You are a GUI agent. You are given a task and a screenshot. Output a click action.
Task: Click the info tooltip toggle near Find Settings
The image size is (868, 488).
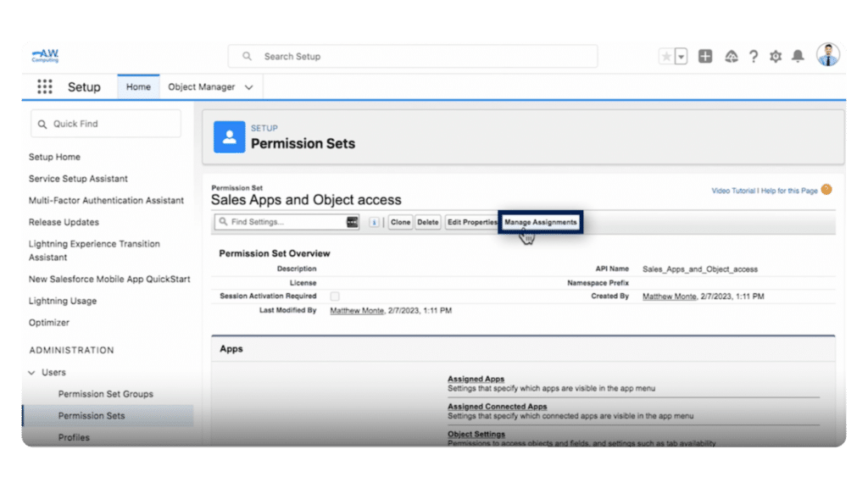pyautogui.click(x=374, y=222)
